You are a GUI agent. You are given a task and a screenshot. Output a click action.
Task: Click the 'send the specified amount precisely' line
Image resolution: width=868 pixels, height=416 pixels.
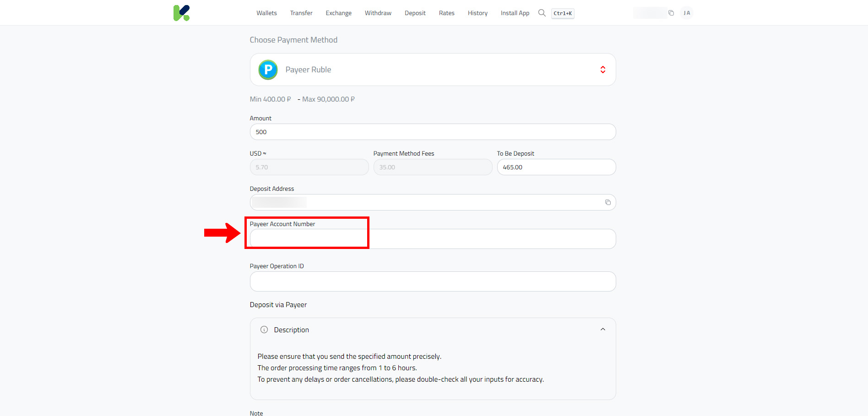(349, 357)
